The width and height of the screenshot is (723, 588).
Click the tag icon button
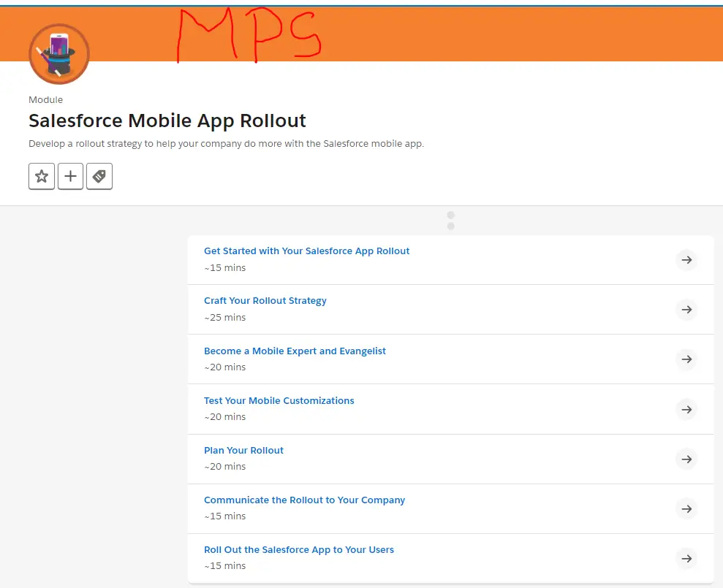coord(99,176)
